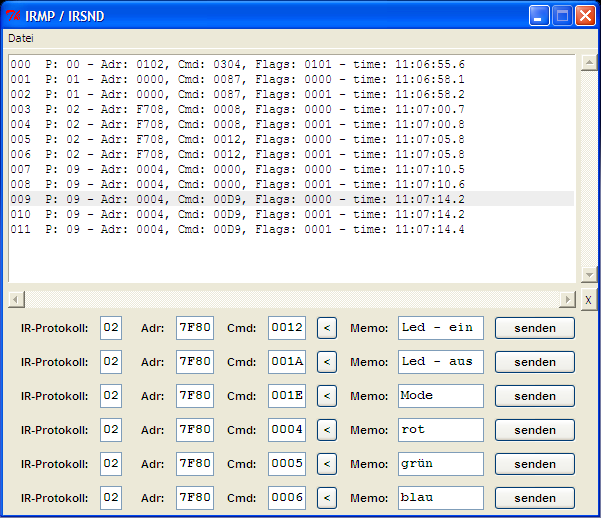The width and height of the screenshot is (601, 518).
Task: Click the X button beside horizontal scrollbar
Action: point(588,300)
